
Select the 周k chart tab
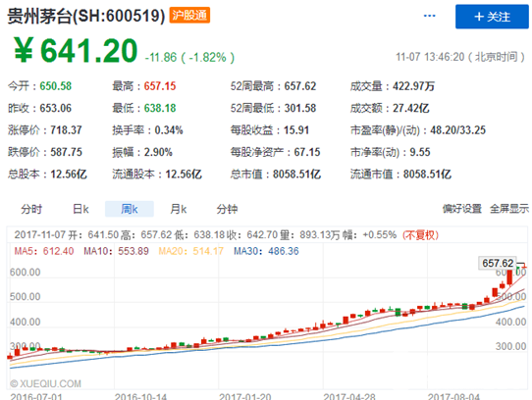130,209
